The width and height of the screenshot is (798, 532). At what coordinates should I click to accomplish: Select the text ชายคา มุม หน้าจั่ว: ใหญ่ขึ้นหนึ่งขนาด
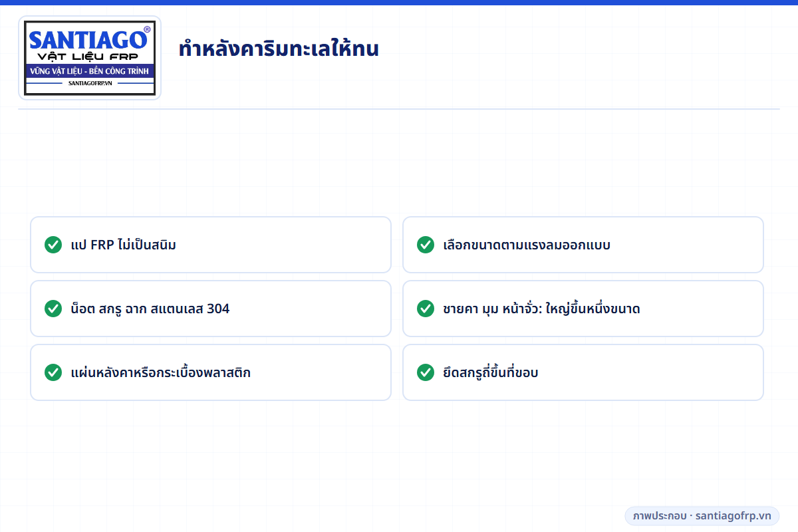click(542, 309)
